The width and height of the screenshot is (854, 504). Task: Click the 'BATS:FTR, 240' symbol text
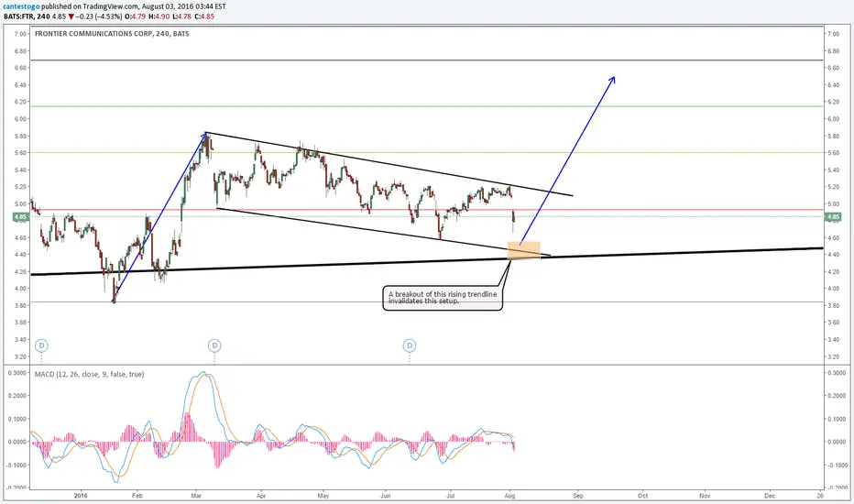coord(27,16)
